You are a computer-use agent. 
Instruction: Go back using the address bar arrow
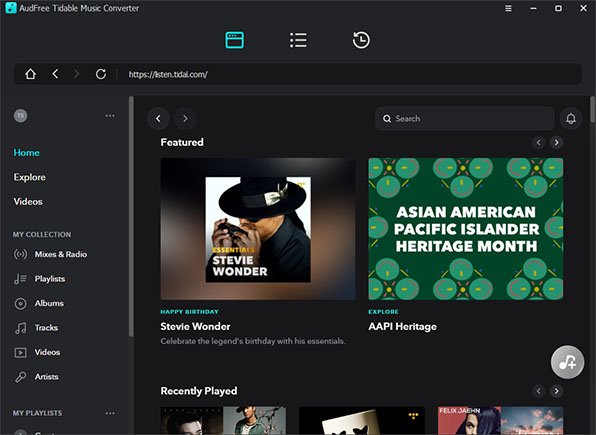coord(55,74)
